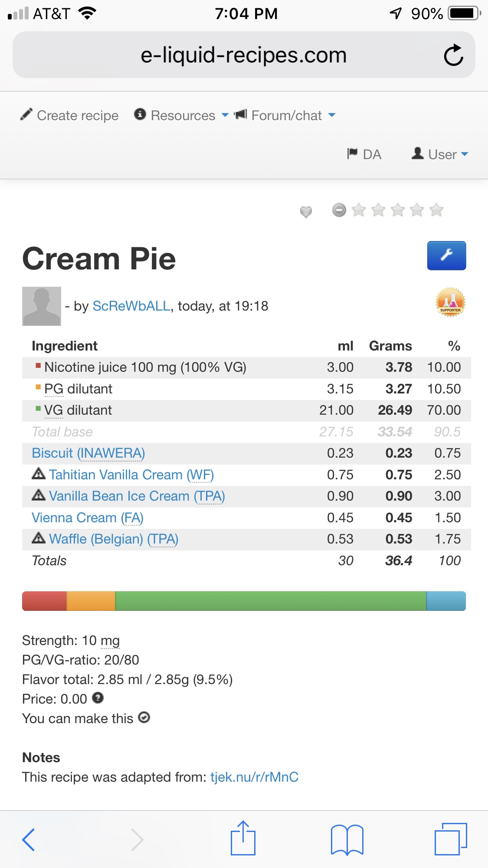Open the Safari tabs overview icon
Image resolution: width=488 pixels, height=868 pixels.
pos(451,839)
